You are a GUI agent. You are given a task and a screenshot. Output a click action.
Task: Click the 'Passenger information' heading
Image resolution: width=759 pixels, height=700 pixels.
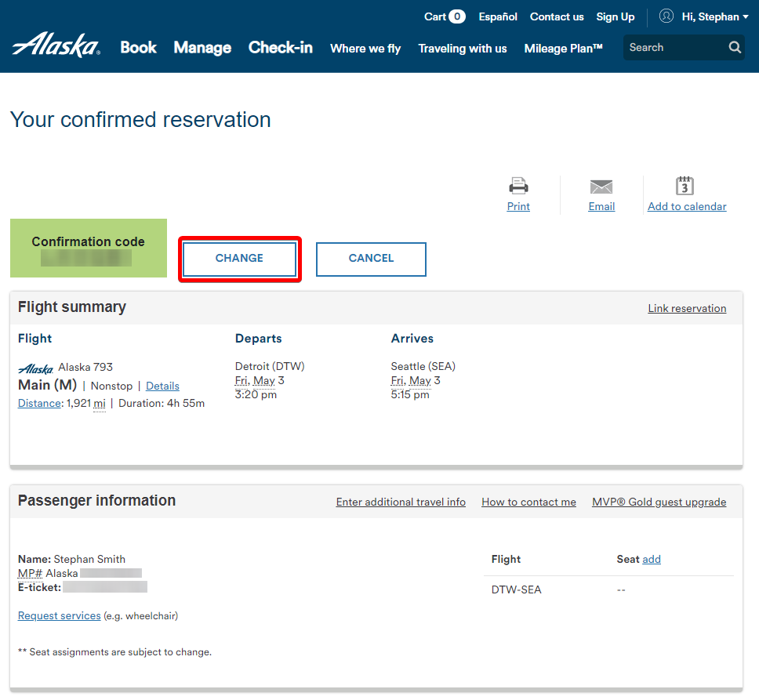pyautogui.click(x=96, y=501)
